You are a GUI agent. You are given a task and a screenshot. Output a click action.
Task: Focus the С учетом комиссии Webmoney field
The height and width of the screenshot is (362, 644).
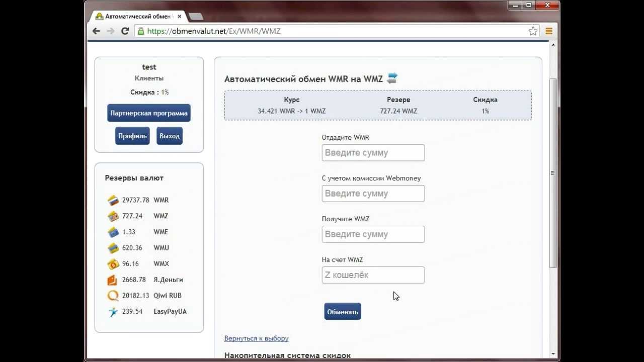coord(373,194)
